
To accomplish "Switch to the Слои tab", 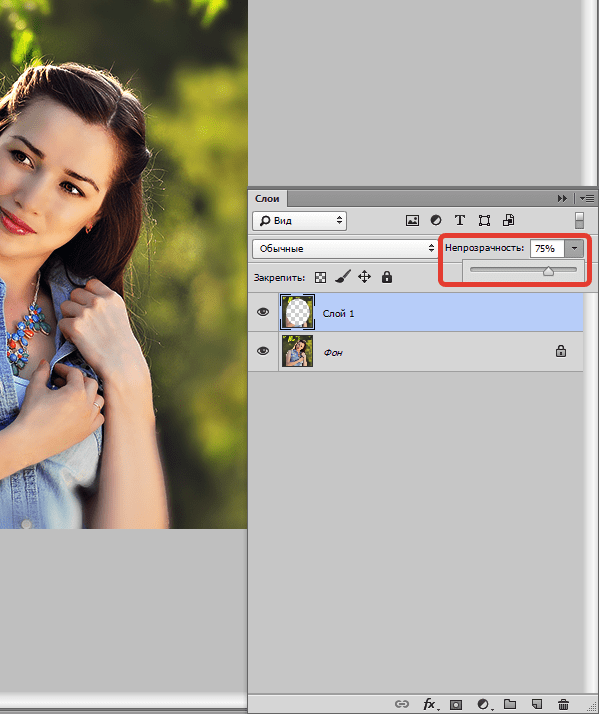I will [267, 199].
